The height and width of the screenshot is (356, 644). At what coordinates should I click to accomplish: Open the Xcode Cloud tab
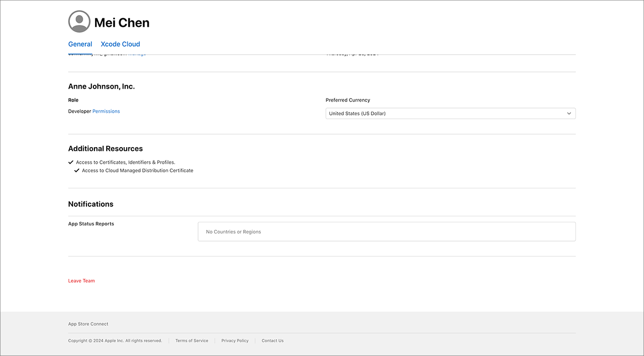click(x=120, y=44)
